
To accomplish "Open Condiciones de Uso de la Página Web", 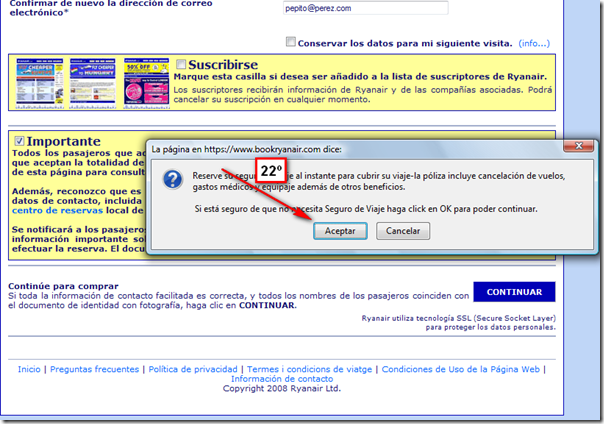I will coord(461,369).
